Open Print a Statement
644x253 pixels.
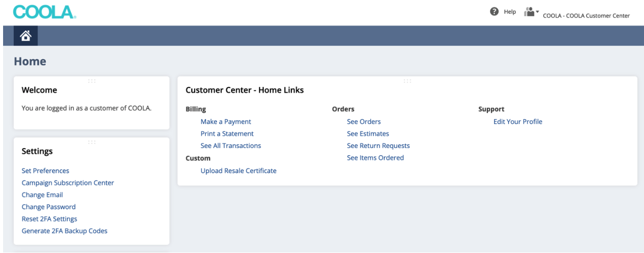click(227, 134)
